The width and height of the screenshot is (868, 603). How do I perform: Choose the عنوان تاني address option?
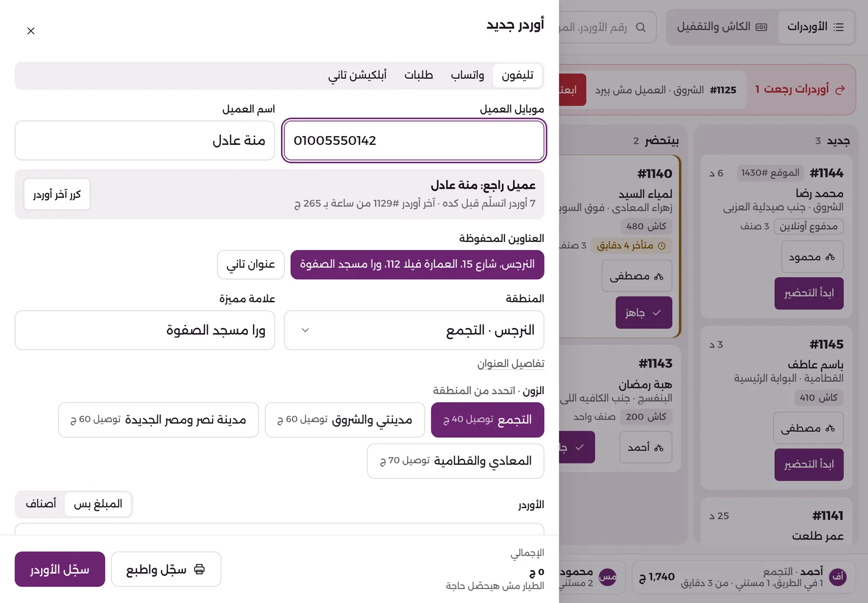click(251, 265)
